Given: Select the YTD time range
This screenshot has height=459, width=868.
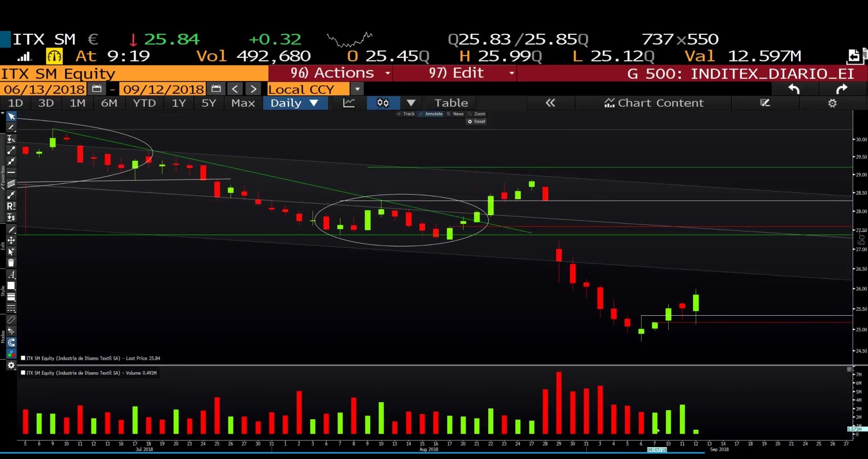Looking at the screenshot, I should pos(144,103).
